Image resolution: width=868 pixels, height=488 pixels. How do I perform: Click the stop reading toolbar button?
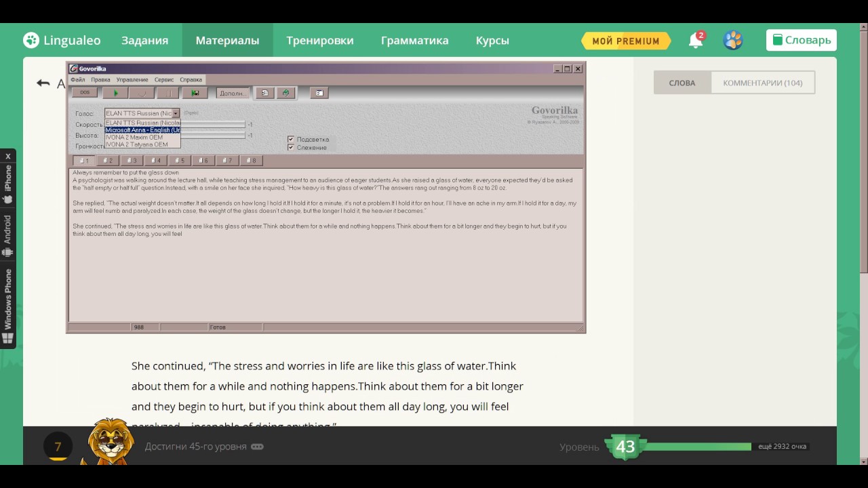point(142,93)
